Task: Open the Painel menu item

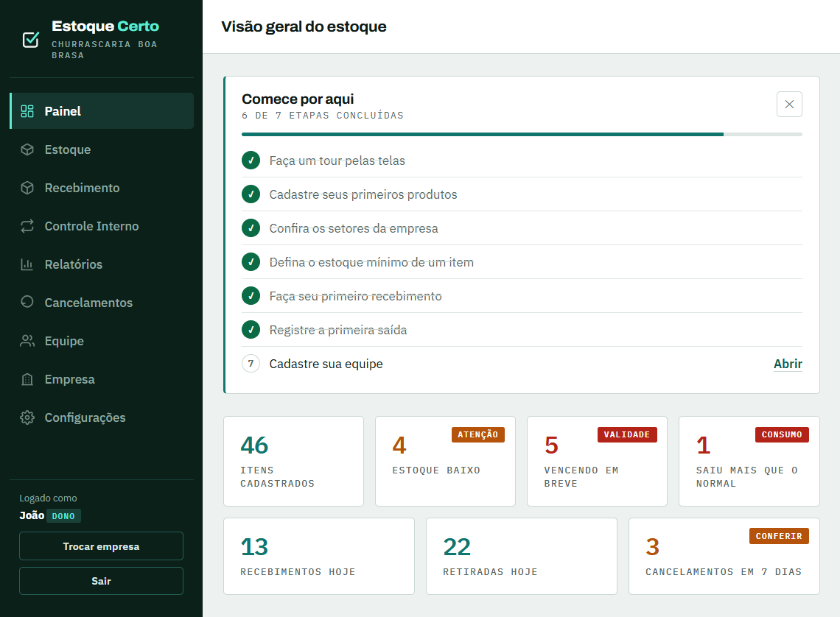Action: click(102, 110)
